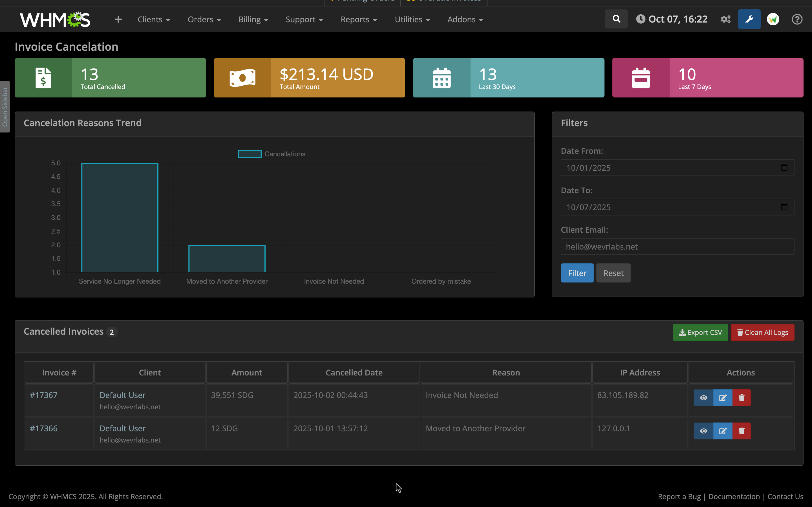Click the blue Filter button
This screenshot has width=812, height=507.
pyautogui.click(x=577, y=273)
